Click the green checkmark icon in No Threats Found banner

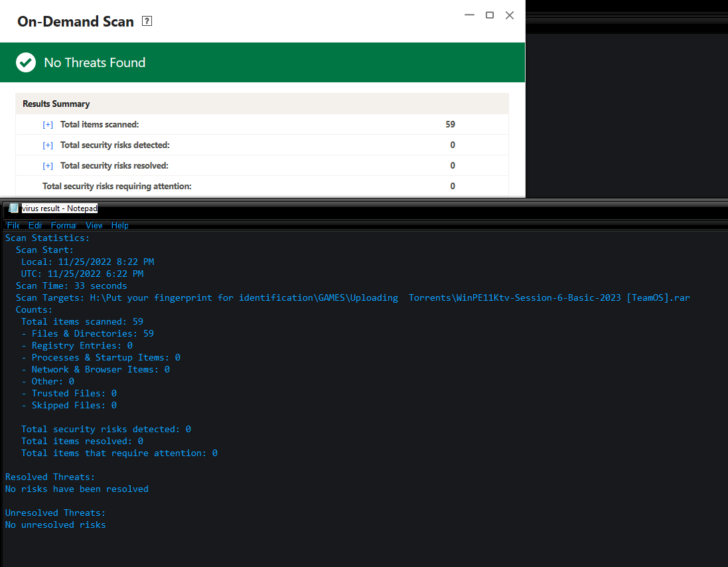[26, 62]
